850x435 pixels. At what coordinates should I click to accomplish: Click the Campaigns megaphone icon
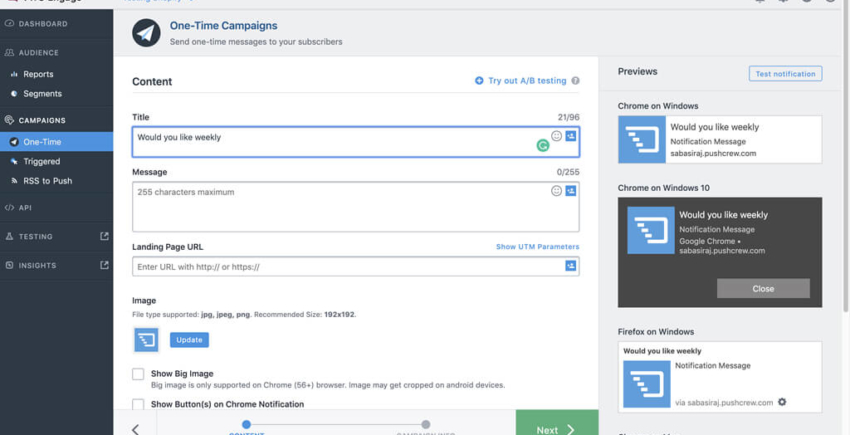coord(9,120)
